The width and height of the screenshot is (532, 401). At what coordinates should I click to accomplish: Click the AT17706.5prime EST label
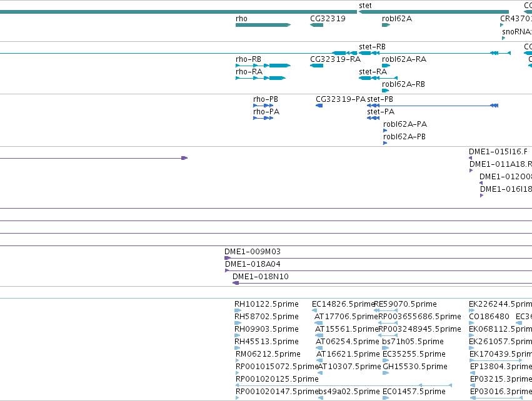346,317
